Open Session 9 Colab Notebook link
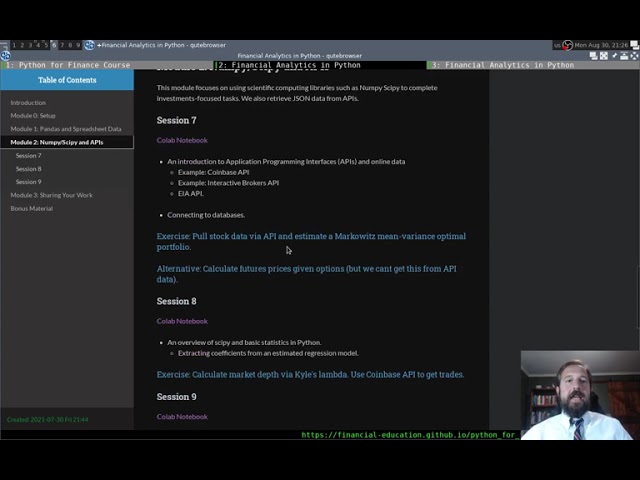 (x=182, y=416)
